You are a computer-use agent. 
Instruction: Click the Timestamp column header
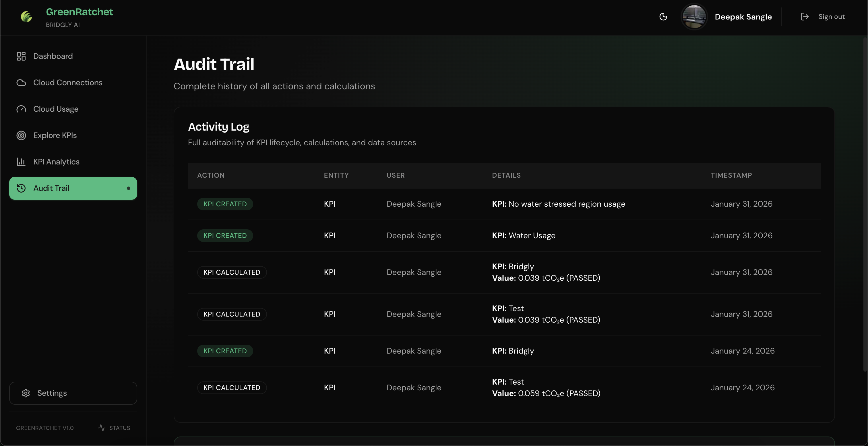coord(731,175)
